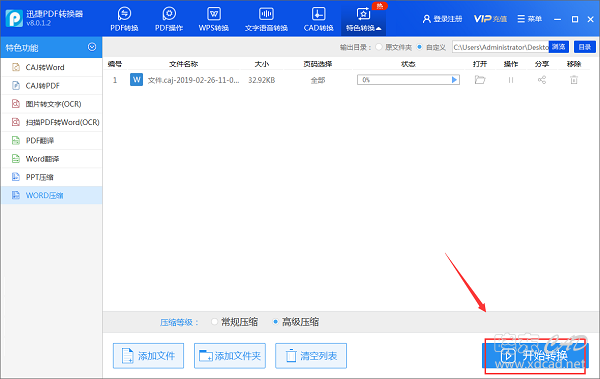Select CAJ转Word in sidebar

tap(52, 67)
